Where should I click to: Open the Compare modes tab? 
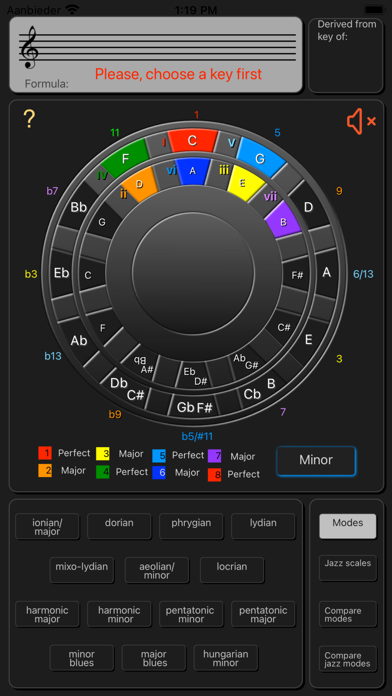point(348,614)
